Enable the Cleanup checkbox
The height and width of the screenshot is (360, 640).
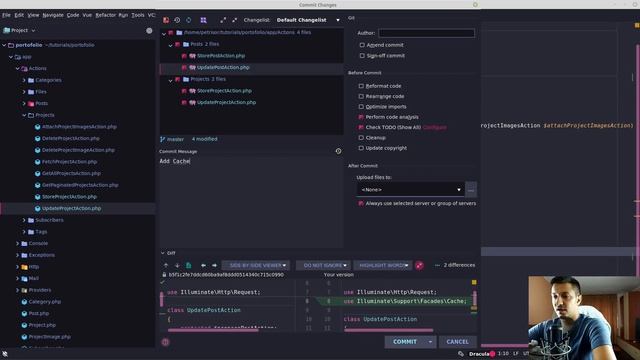click(361, 138)
